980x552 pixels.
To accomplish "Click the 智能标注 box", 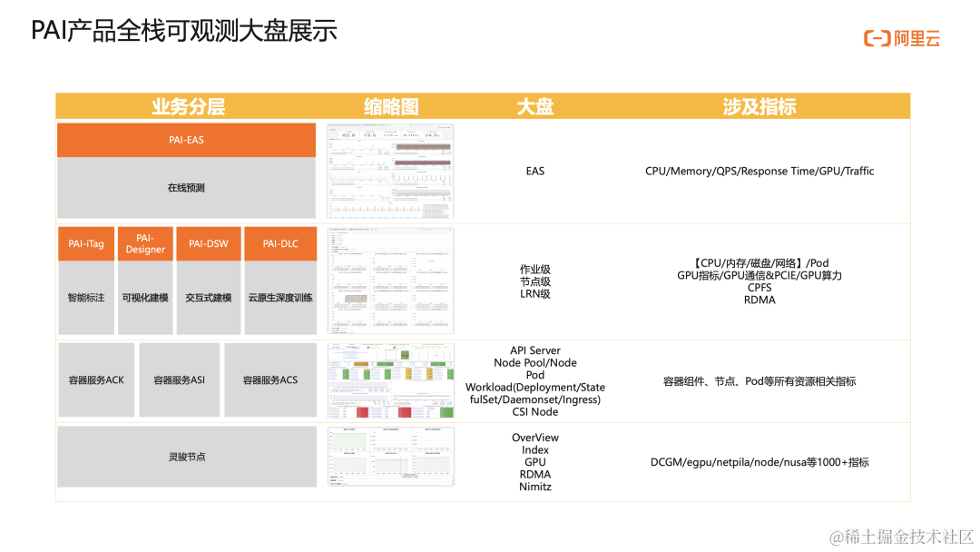I will (86, 298).
